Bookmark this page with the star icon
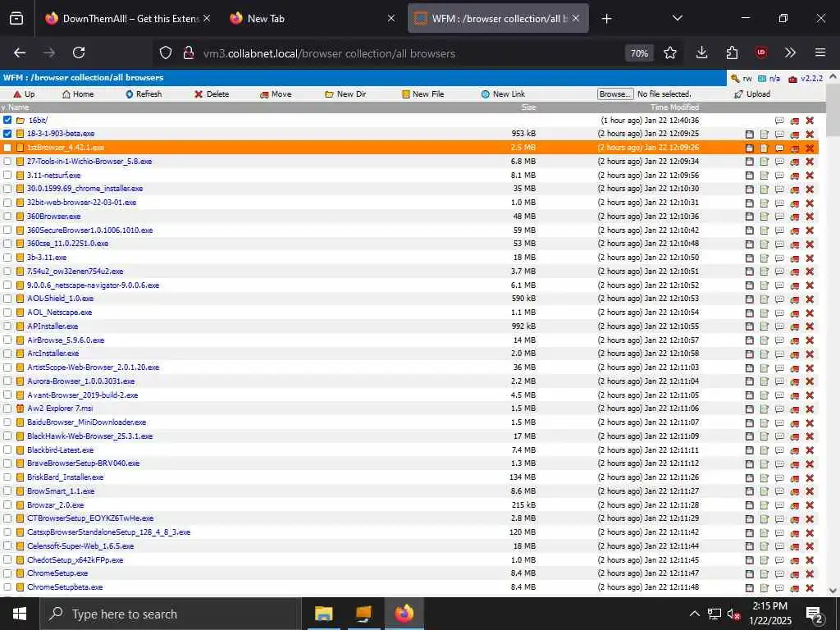 [x=670, y=53]
